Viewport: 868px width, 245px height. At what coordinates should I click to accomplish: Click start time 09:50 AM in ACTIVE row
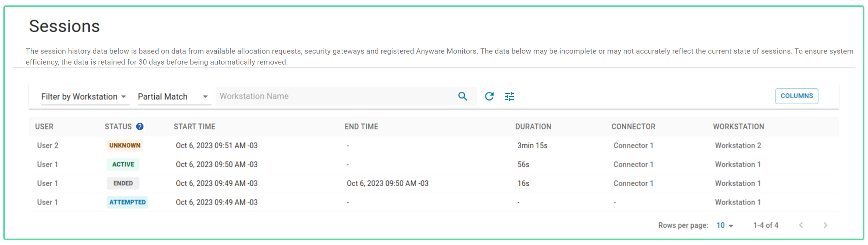[216, 165]
